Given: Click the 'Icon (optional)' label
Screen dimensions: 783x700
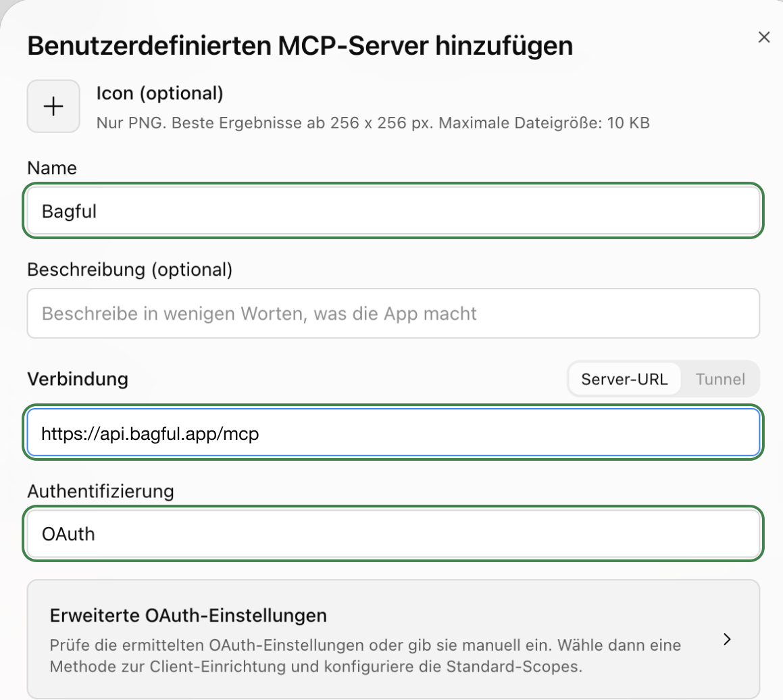Looking at the screenshot, I should 160,93.
